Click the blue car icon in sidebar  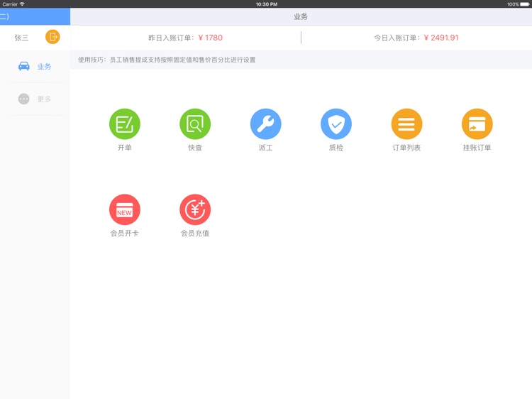point(23,66)
